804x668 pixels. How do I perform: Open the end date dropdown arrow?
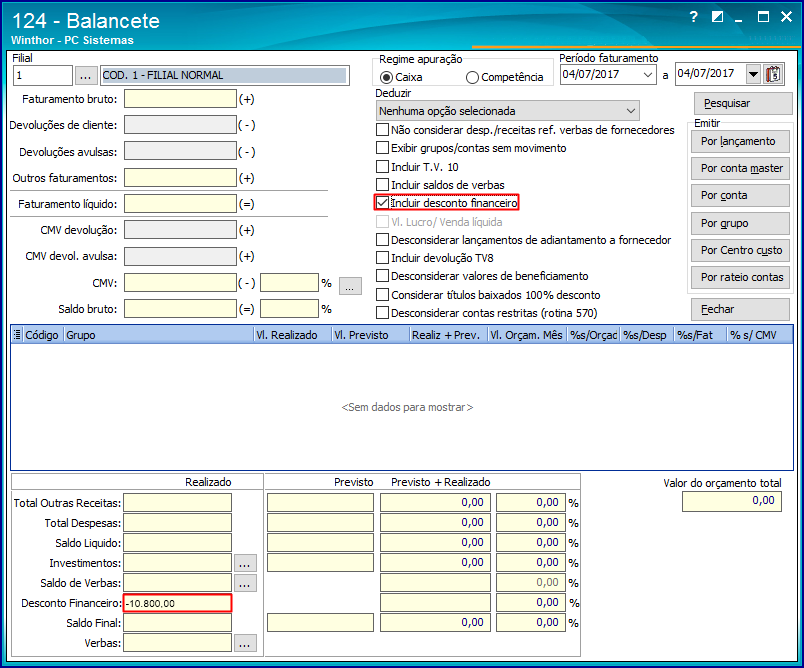pyautogui.click(x=753, y=75)
